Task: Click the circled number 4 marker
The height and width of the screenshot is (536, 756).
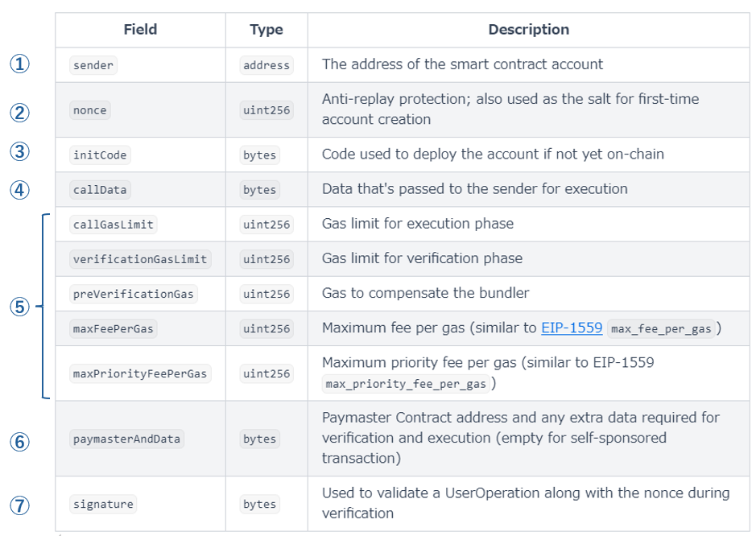Action: (20, 190)
